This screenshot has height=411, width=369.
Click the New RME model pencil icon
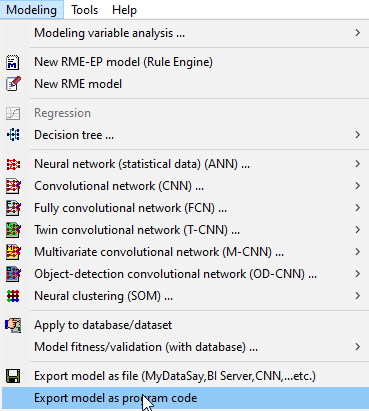(13, 84)
